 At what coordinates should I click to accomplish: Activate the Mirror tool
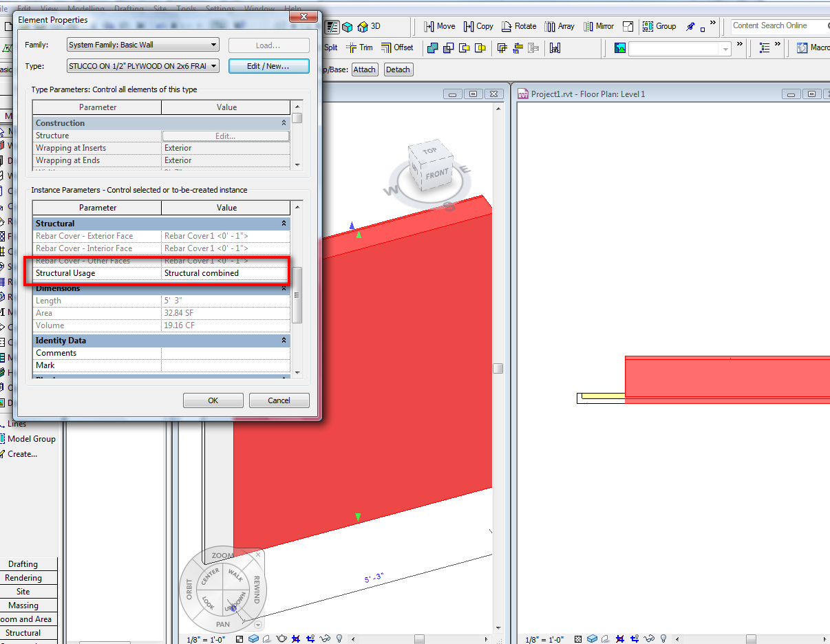(598, 26)
